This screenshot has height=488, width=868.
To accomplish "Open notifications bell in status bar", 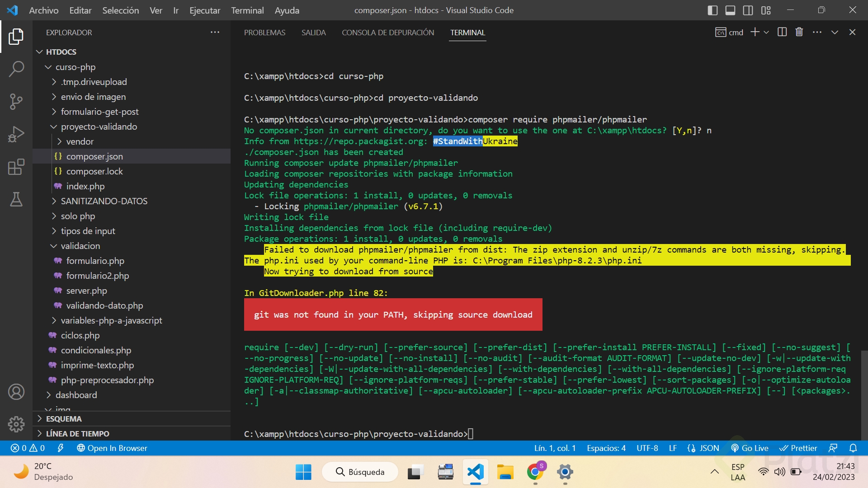I will pos(853,448).
